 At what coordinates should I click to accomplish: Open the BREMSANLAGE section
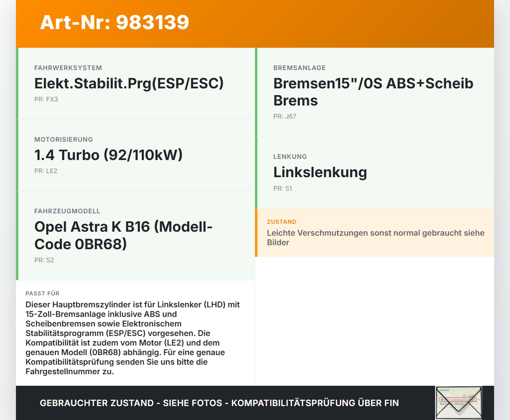[x=299, y=68]
